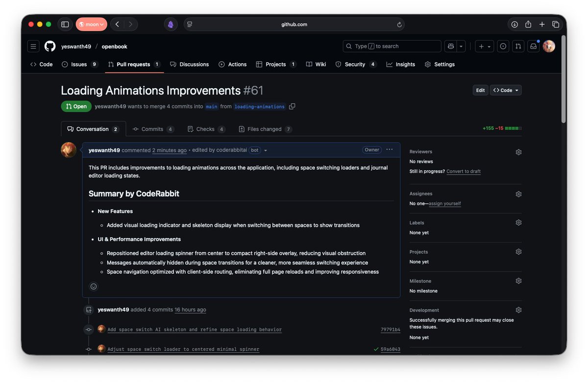The width and height of the screenshot is (588, 383).
Task: Click assign yourself link
Action: pos(444,204)
